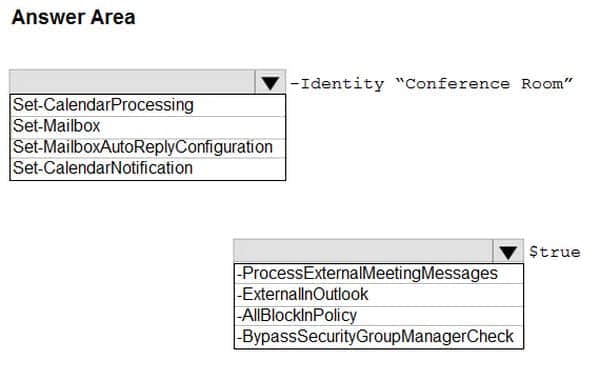The width and height of the screenshot is (600, 380).
Task: Pick Set-MailboxAutoReplyConfiguration option
Action: (x=148, y=147)
